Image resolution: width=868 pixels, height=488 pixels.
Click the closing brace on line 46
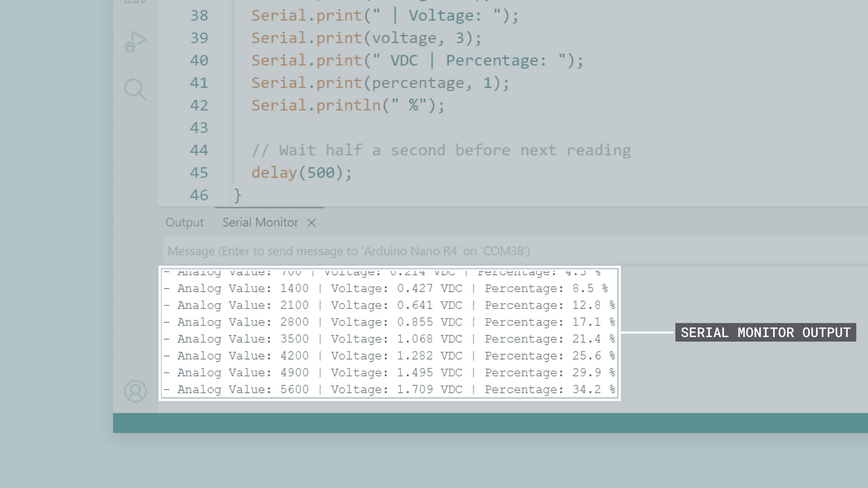(238, 195)
